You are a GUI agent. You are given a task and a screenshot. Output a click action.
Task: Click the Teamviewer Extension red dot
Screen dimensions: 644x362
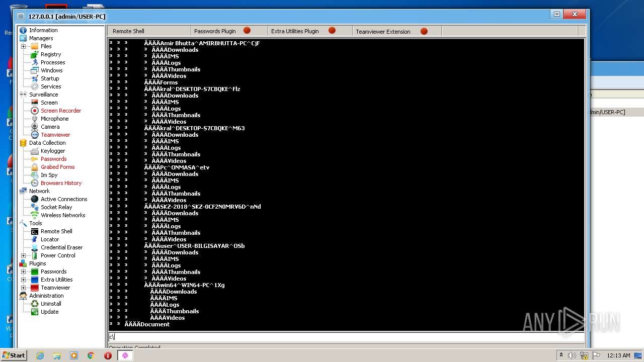click(424, 31)
